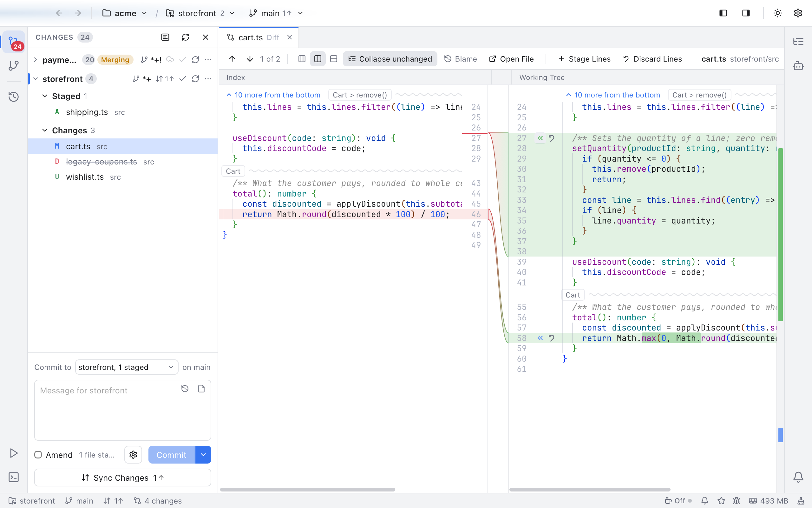Viewport: 812px width, 508px height.
Task: Toggle the tree view of the changes list
Action: [x=165, y=37]
